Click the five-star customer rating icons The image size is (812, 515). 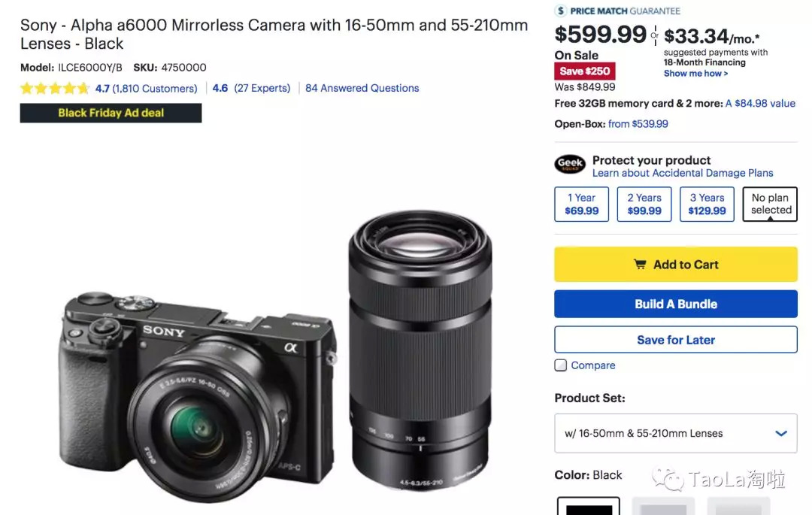(x=55, y=89)
